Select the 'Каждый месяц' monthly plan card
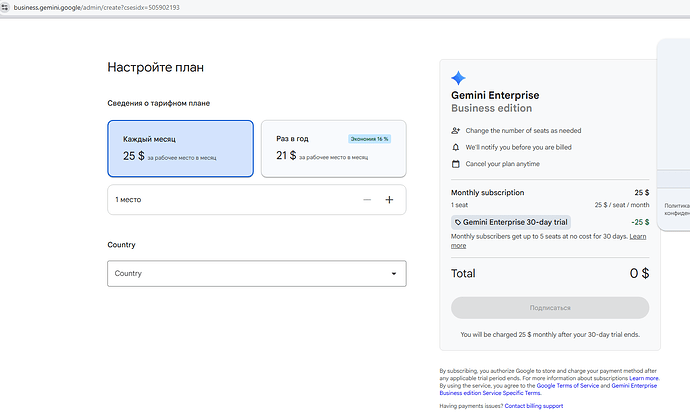This screenshot has width=690, height=417. [x=180, y=149]
